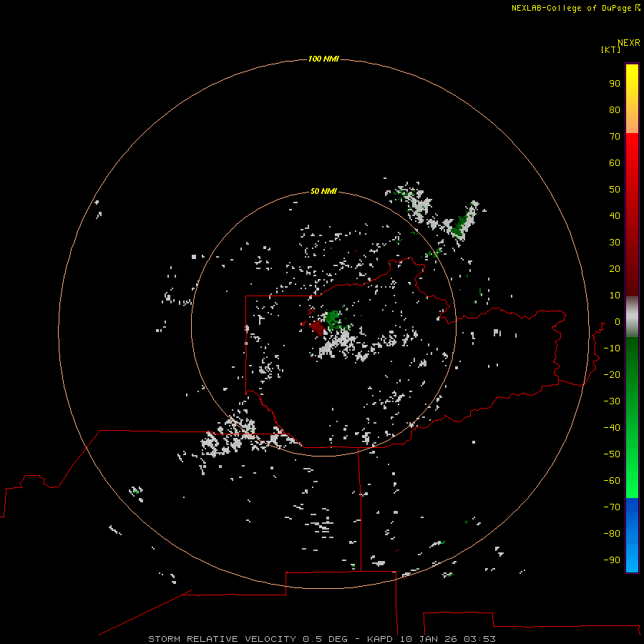Click the dark red outbound velocity patch near radar
This screenshot has height=644, width=644.
[317, 328]
